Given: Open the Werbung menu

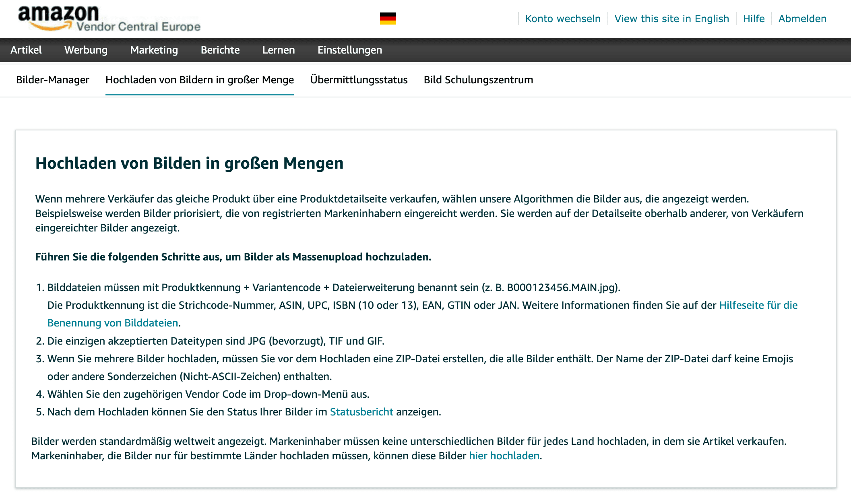Looking at the screenshot, I should pos(86,50).
